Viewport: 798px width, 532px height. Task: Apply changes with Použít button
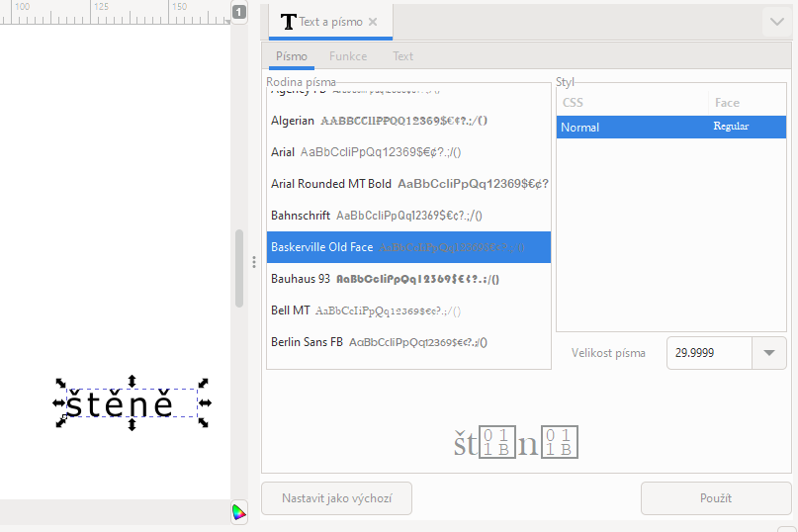(716, 498)
